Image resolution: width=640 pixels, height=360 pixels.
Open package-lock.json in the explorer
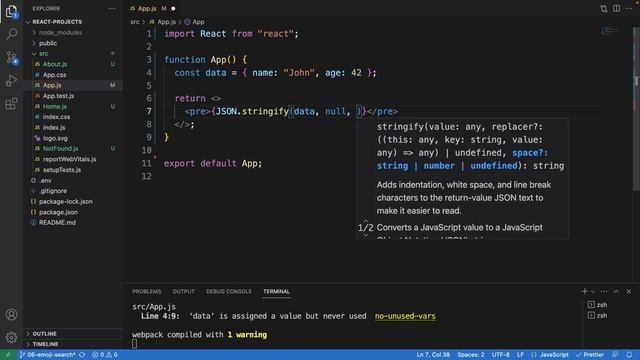tap(65, 202)
